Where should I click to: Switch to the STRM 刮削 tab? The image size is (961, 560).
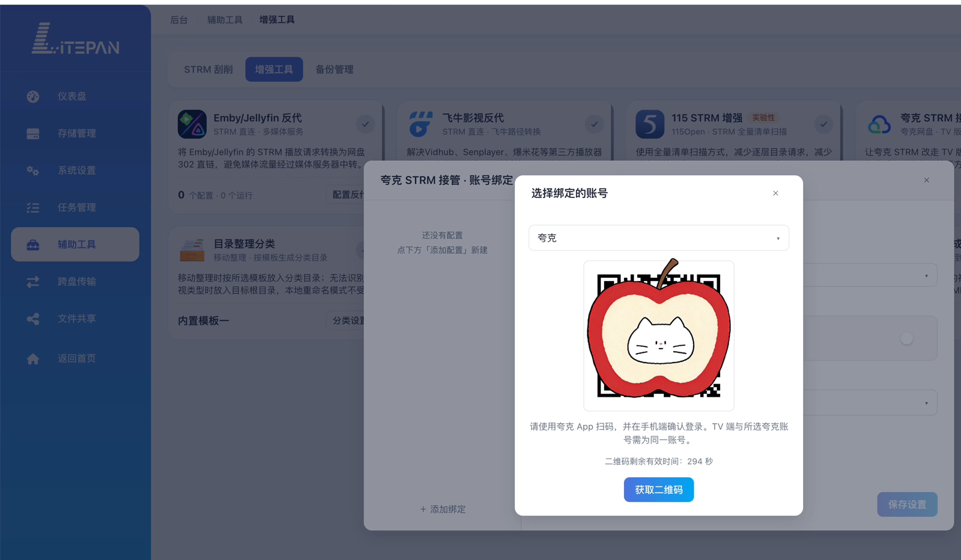tap(208, 70)
